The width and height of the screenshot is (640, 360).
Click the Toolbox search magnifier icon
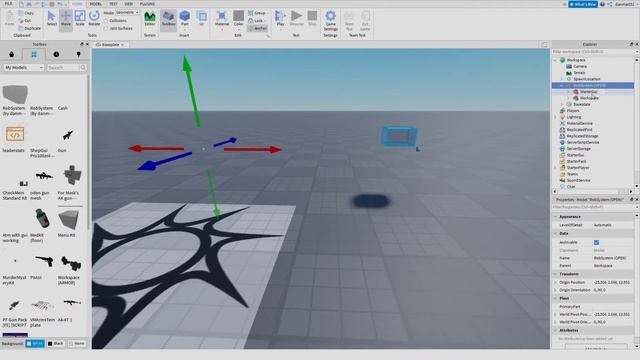point(83,67)
